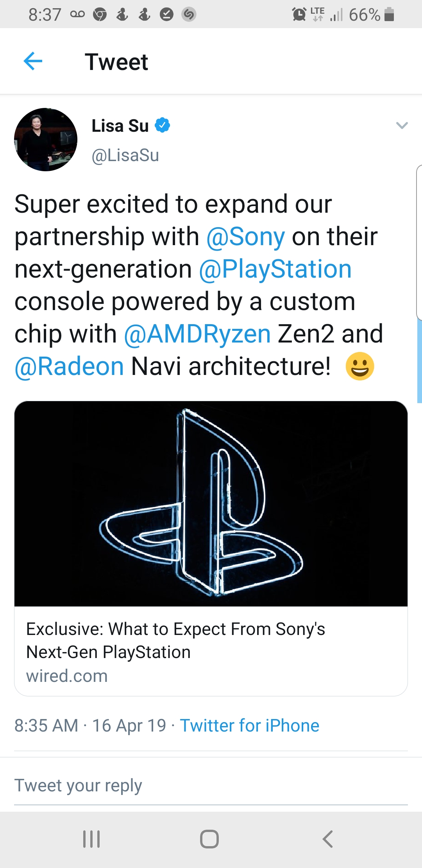This screenshot has width=422, height=868.
Task: Tap the voicemail icon in status bar
Action: click(x=77, y=14)
